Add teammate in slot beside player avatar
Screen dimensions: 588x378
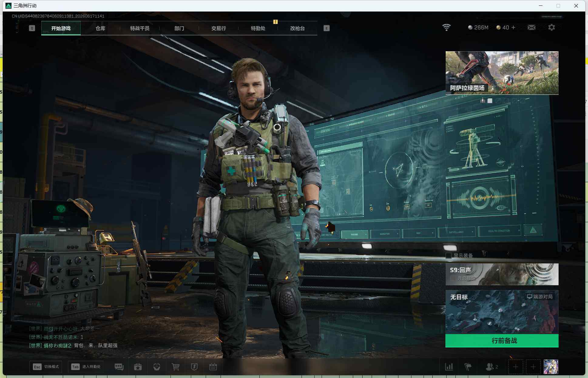[533, 367]
